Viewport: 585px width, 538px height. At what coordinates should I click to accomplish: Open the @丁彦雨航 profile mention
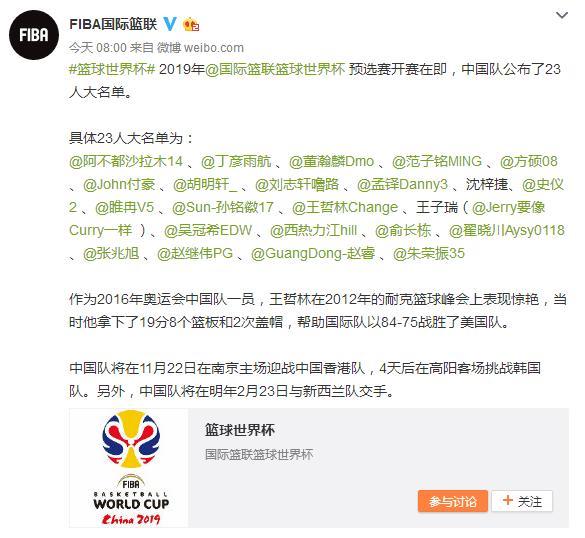(x=236, y=162)
